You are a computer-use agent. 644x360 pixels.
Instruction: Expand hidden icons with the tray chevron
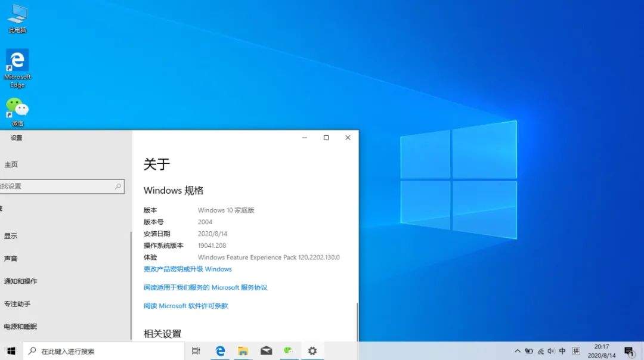click(516, 351)
